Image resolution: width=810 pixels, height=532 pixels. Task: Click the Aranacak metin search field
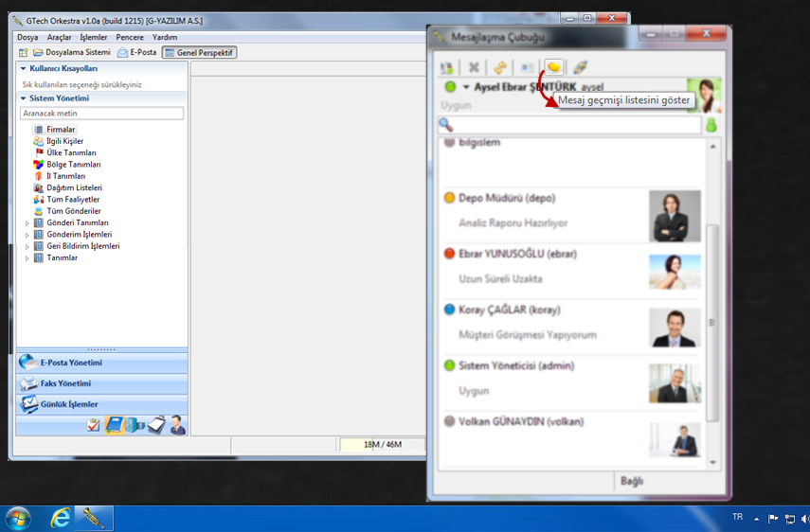click(101, 113)
